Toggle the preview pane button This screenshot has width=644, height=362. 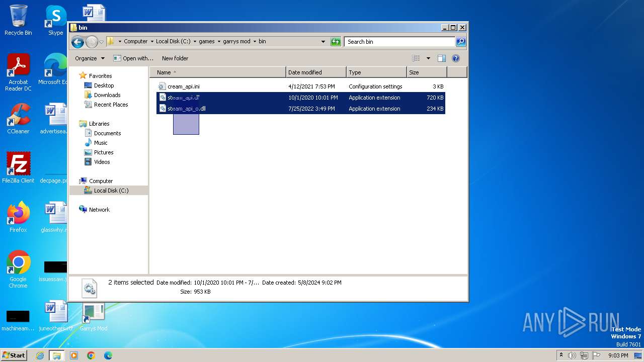click(441, 58)
